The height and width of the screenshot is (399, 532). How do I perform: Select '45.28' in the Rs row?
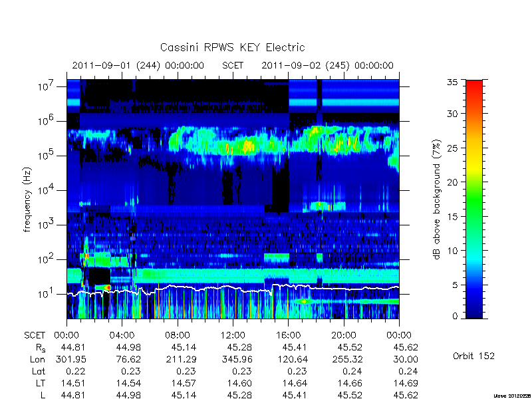coord(239,347)
